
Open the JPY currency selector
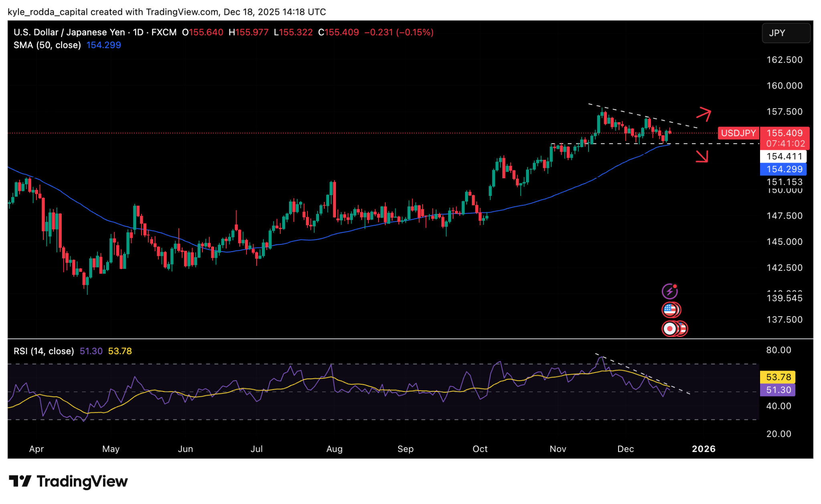point(785,33)
